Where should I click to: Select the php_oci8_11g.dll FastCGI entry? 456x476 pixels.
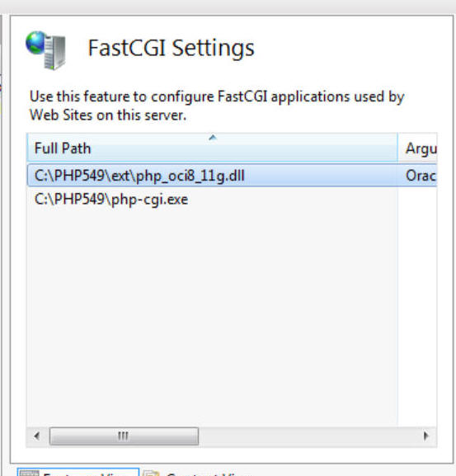213,176
